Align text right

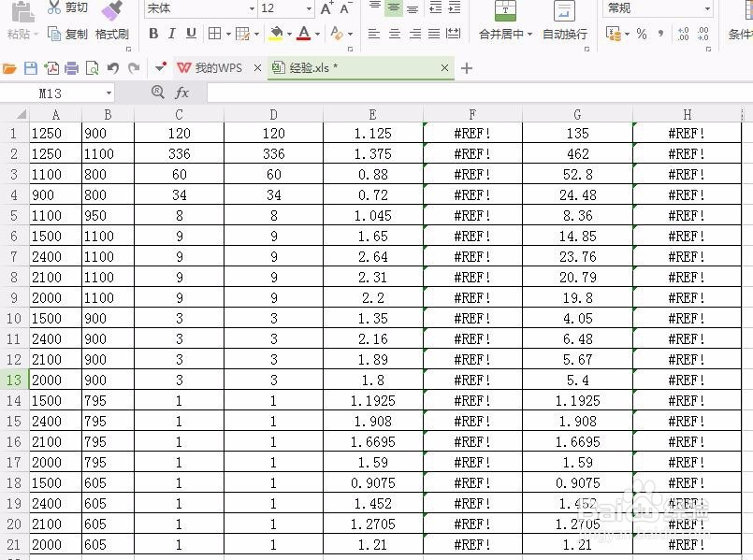point(415,34)
